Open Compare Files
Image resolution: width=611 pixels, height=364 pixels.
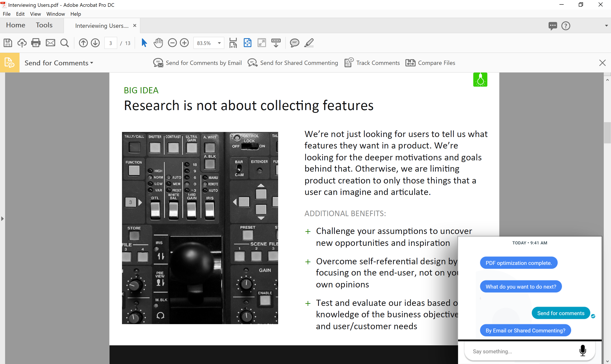tap(430, 63)
